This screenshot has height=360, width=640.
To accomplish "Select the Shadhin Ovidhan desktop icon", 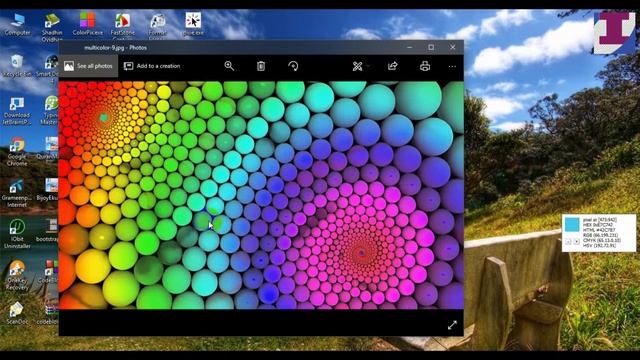I will [52, 27].
